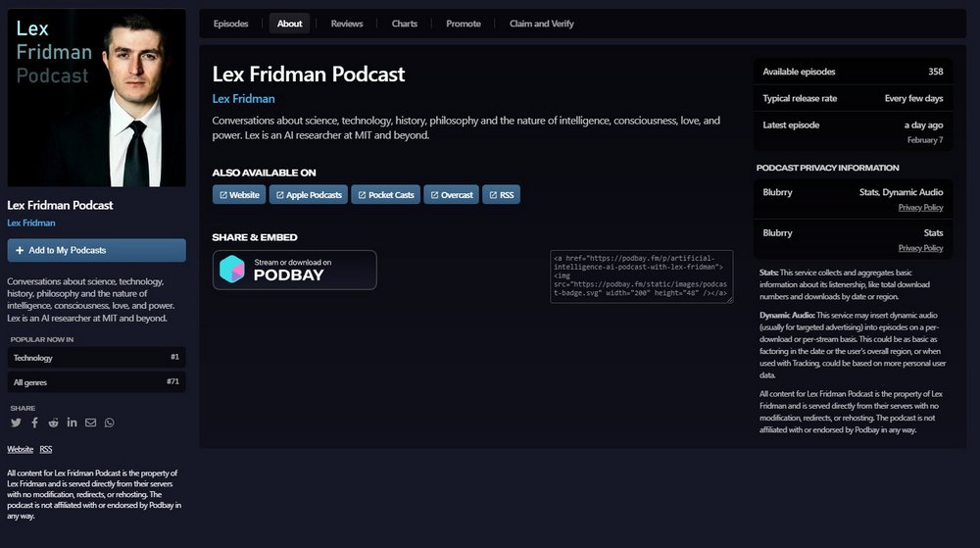The width and height of the screenshot is (980, 548).
Task: Click Typical release rate row
Action: pyautogui.click(x=853, y=98)
